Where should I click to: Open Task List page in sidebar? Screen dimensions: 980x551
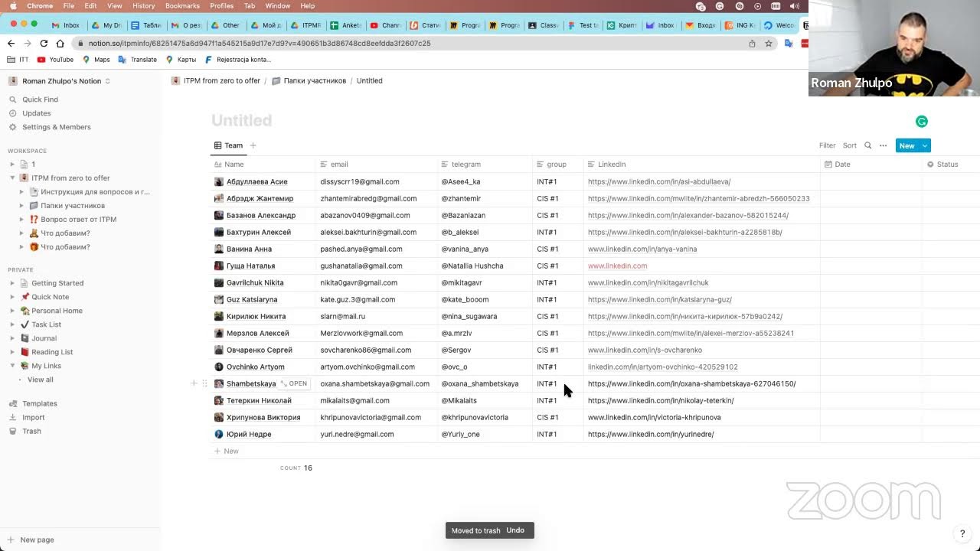click(46, 324)
